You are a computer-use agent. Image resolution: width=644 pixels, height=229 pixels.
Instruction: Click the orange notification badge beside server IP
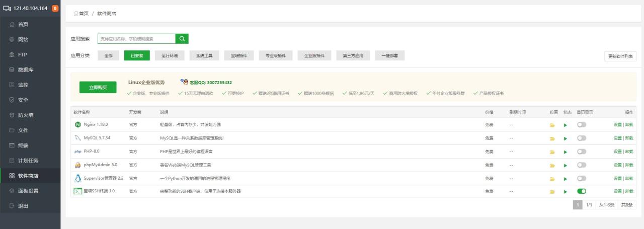click(x=55, y=8)
